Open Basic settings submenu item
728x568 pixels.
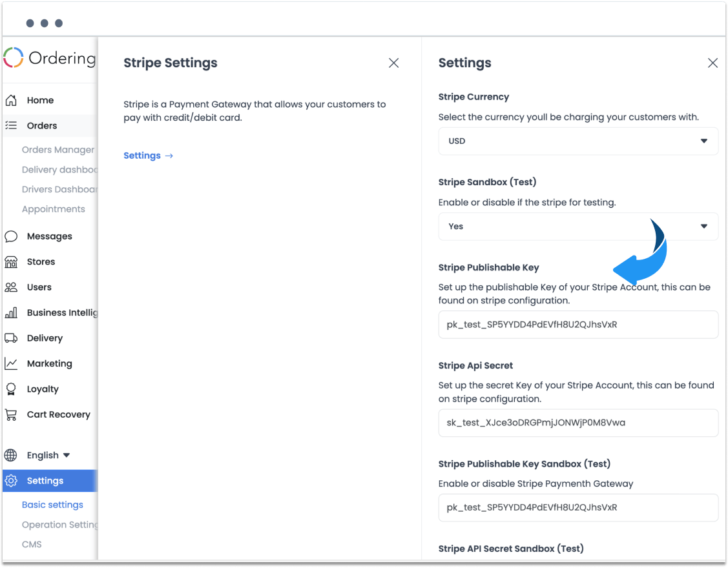(x=52, y=505)
